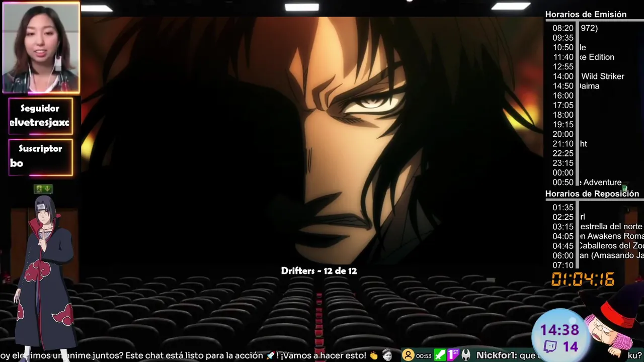Click the Twitch viewer count icon
This screenshot has height=362, width=644.
coord(551,346)
